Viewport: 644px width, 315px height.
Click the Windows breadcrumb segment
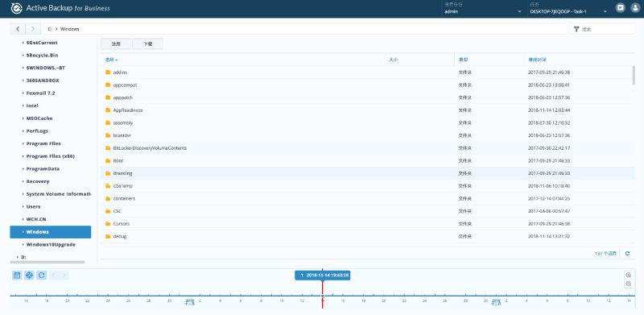[70, 29]
